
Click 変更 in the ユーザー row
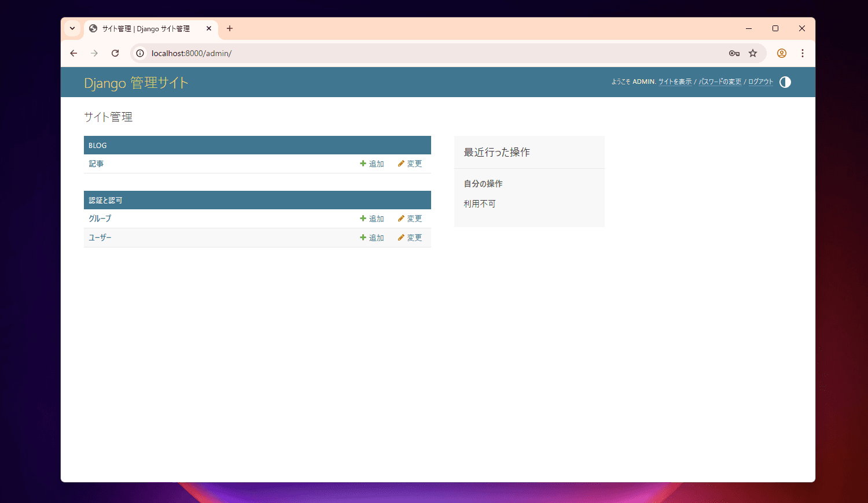(410, 238)
